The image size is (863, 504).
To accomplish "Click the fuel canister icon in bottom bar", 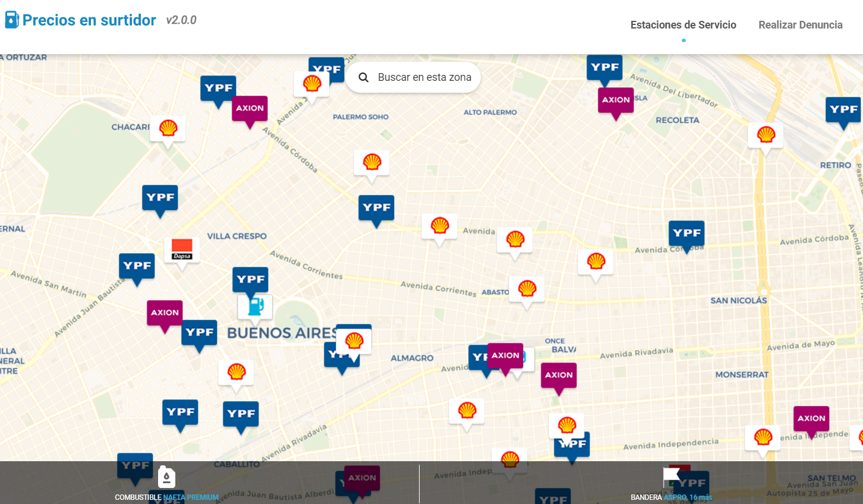I will (166, 477).
